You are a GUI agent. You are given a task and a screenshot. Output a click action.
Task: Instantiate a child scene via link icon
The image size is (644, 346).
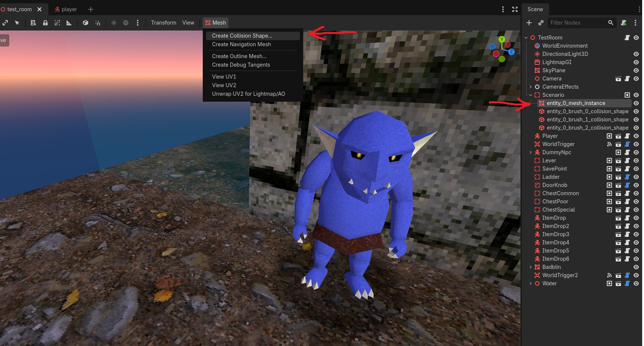[541, 23]
